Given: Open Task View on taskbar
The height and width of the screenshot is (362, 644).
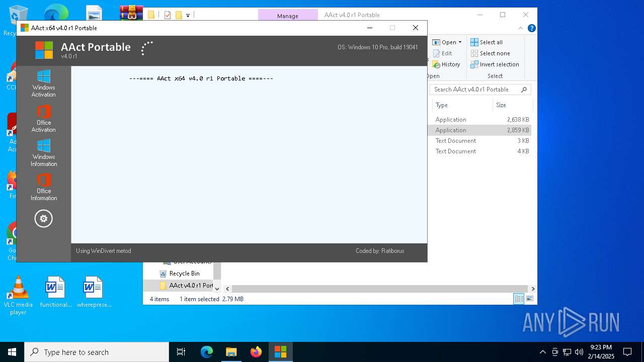Looking at the screenshot, I should [x=181, y=352].
